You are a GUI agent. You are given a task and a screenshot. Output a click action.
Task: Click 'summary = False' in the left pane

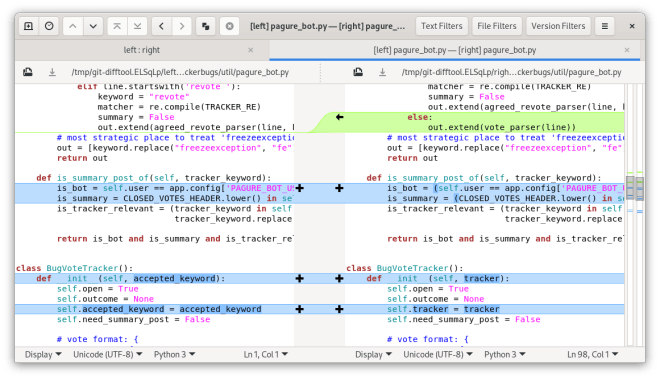tap(136, 117)
